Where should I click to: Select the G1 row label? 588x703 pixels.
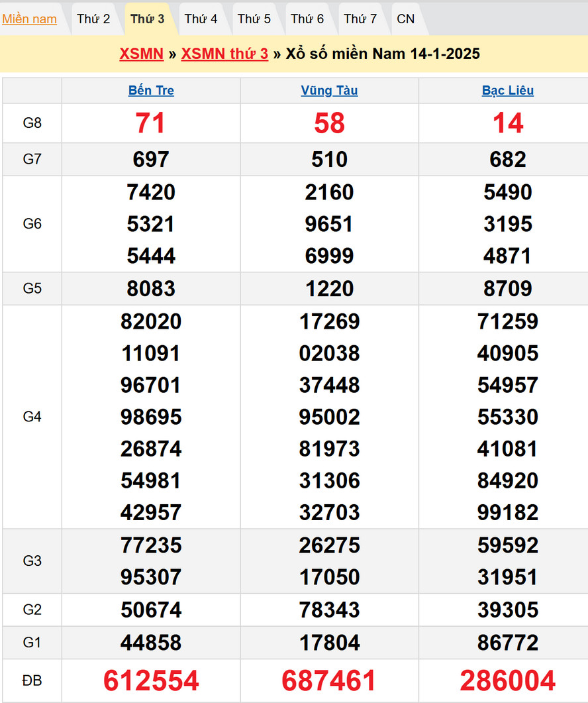pos(32,643)
